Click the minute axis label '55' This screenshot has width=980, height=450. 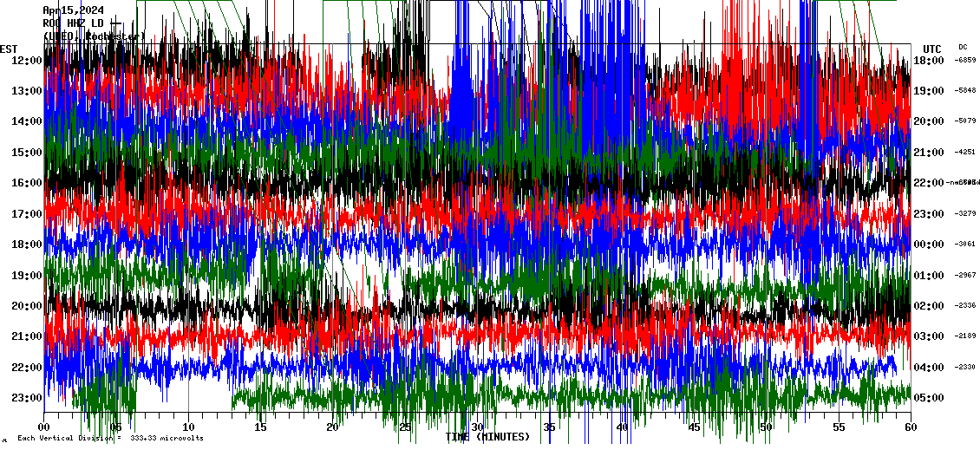[x=839, y=428]
